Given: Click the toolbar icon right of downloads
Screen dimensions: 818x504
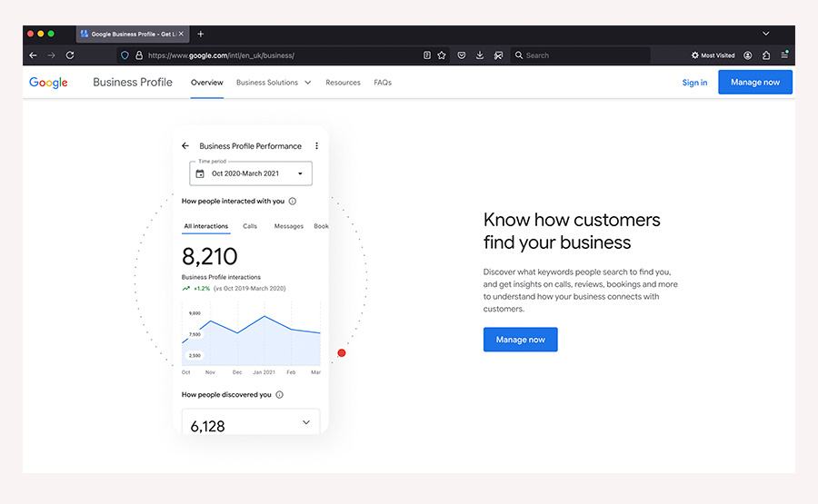Looking at the screenshot, I should point(499,55).
